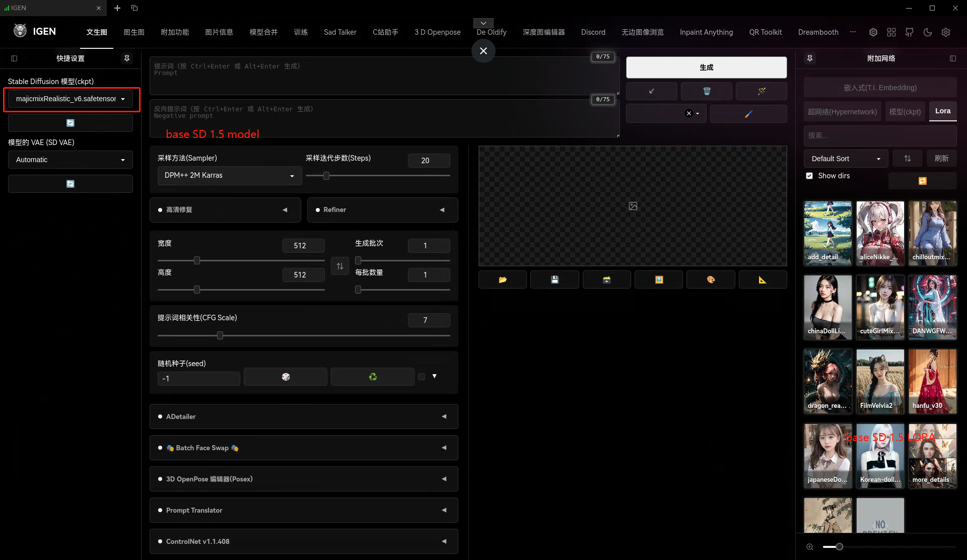Open the DPM++ 2M Karras sampler dropdown
The width and height of the screenshot is (967, 560).
[x=229, y=175]
